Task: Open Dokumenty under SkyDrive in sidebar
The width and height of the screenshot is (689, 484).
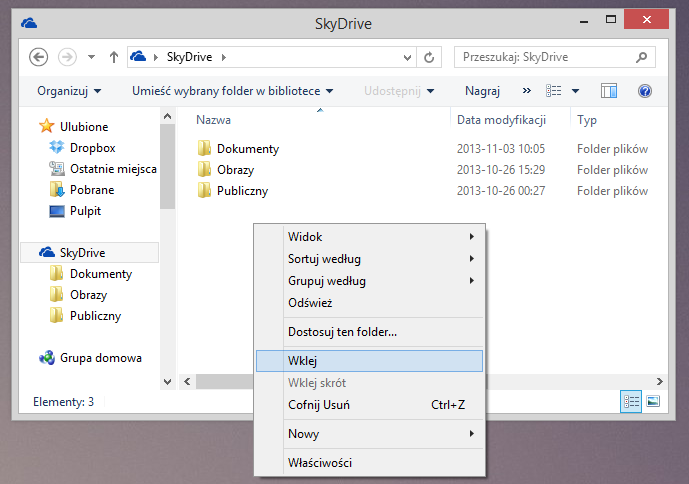Action: tap(101, 274)
